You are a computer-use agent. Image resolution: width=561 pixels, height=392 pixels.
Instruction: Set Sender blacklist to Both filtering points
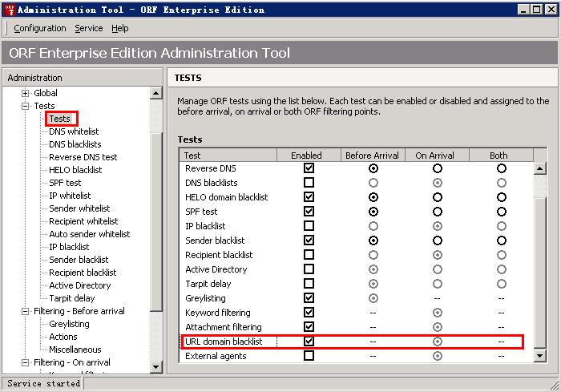tap(501, 240)
